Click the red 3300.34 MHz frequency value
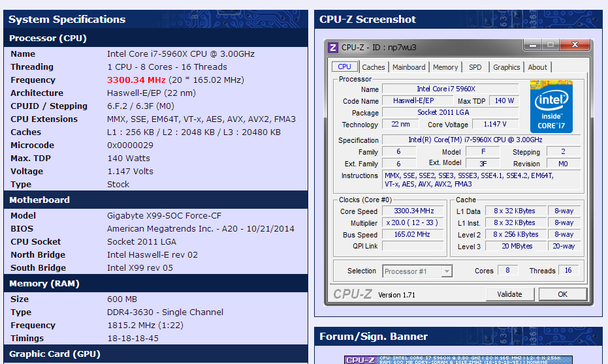The width and height of the screenshot is (608, 364). click(136, 80)
